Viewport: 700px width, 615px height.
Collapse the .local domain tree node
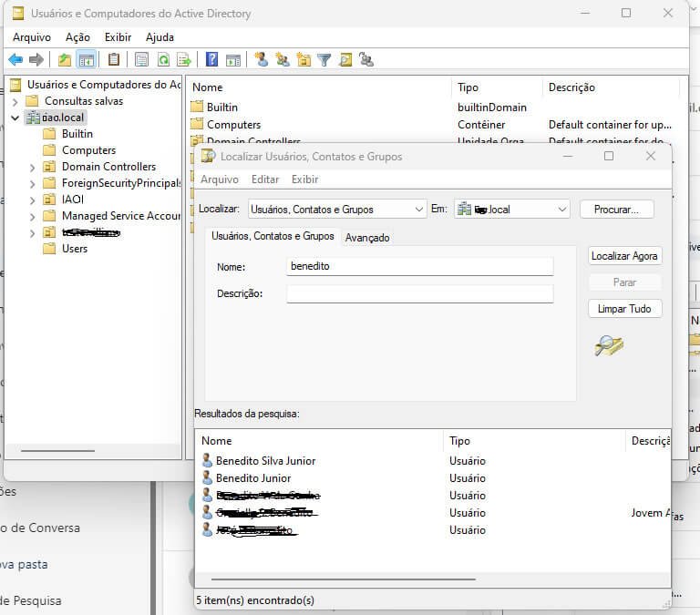click(15, 118)
